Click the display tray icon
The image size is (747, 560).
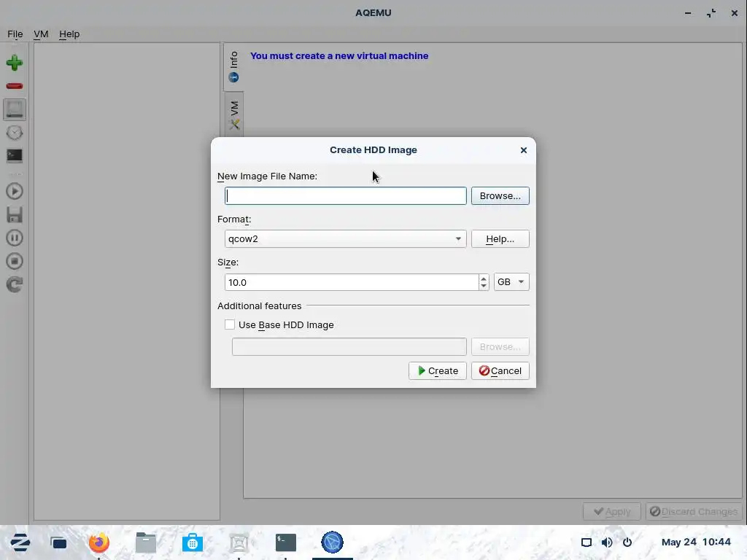click(x=587, y=542)
